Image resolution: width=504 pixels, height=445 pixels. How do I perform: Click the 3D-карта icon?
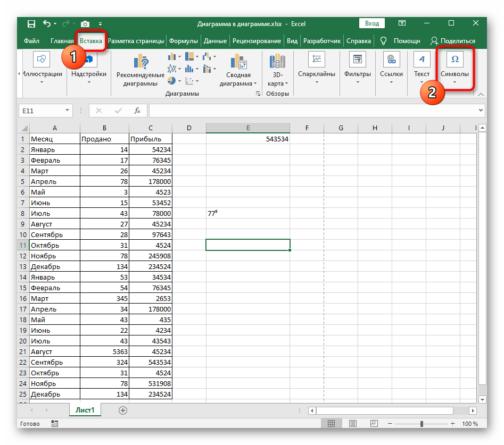click(x=276, y=62)
